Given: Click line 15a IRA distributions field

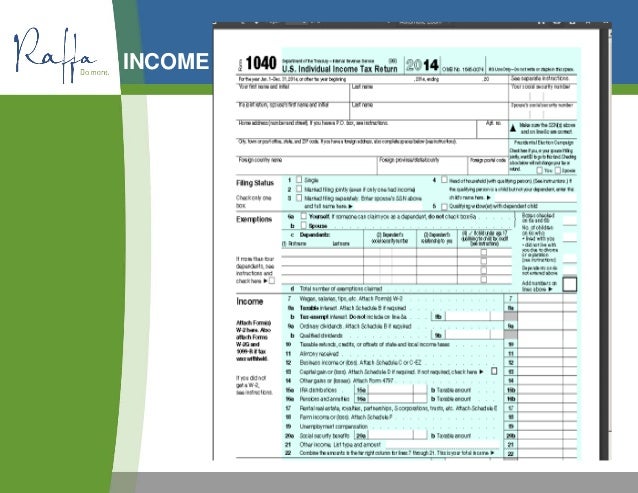Looking at the screenshot, I should coord(397,390).
